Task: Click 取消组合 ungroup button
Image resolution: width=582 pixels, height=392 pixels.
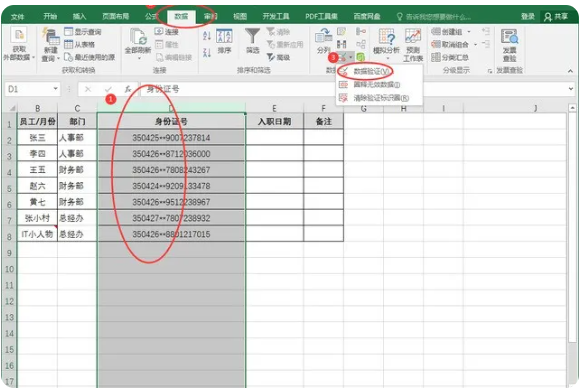Action: [450, 45]
